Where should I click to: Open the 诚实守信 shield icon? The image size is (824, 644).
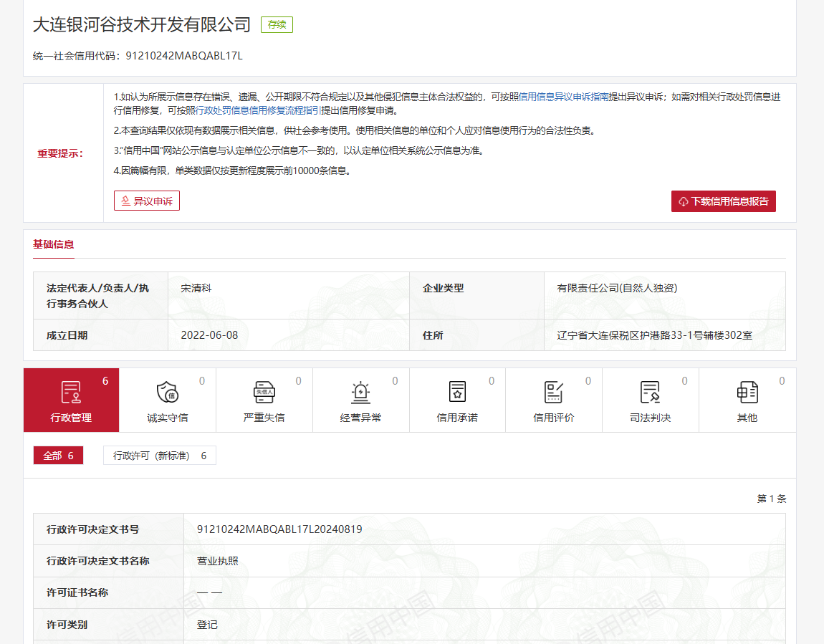167,393
